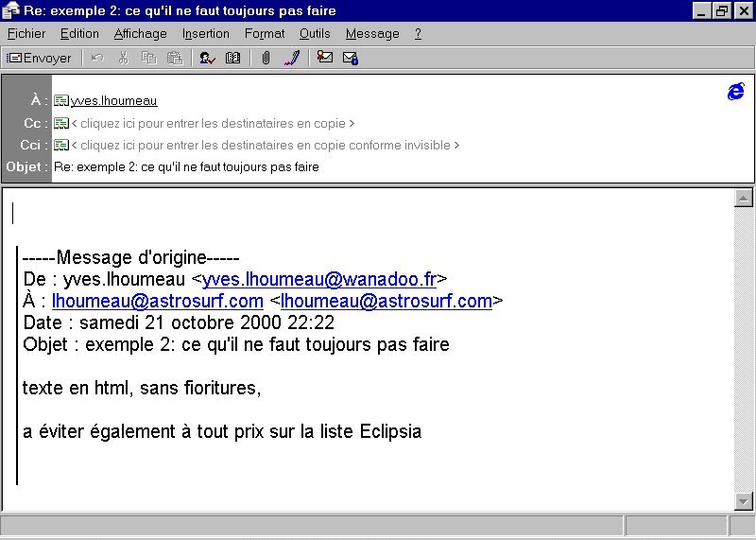Click the Objet subject field
Screen dimensions: 756x540
(x=403, y=167)
